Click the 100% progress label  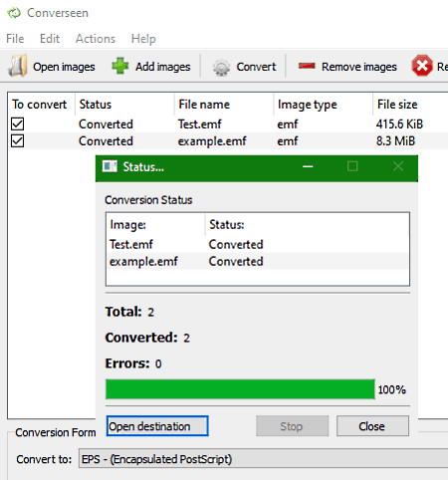point(392,389)
